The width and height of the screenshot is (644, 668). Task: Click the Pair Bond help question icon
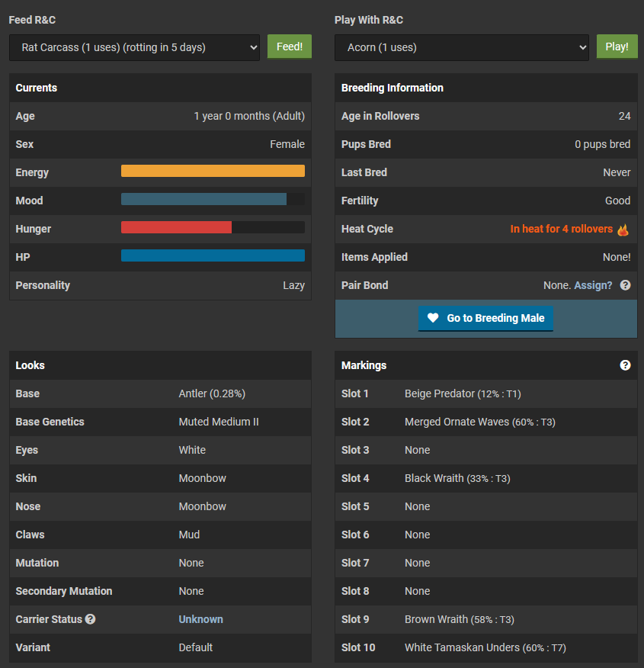(x=625, y=285)
